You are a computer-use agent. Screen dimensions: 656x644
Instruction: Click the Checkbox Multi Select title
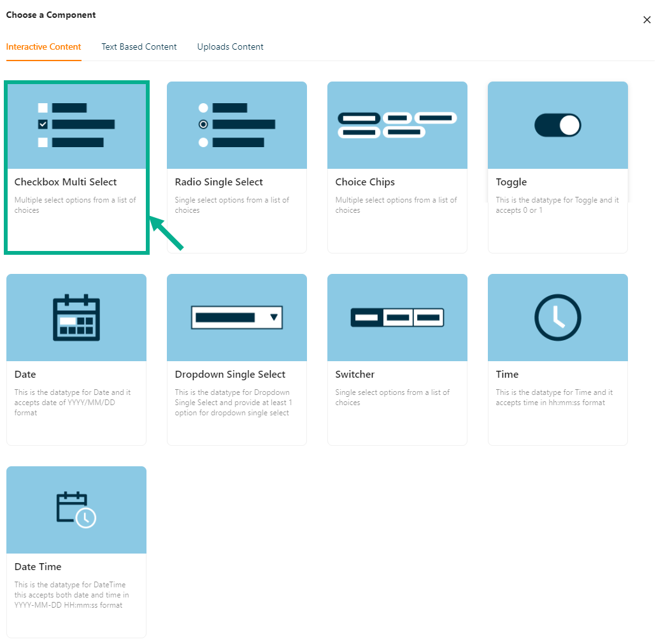[x=66, y=182]
